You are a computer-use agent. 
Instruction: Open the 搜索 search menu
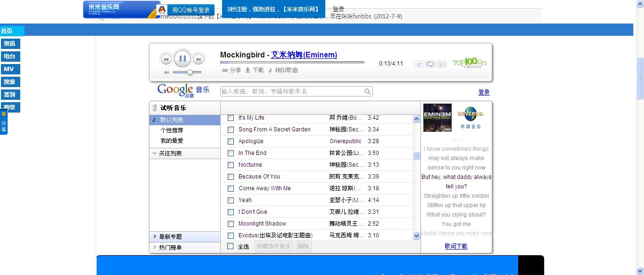(10, 82)
